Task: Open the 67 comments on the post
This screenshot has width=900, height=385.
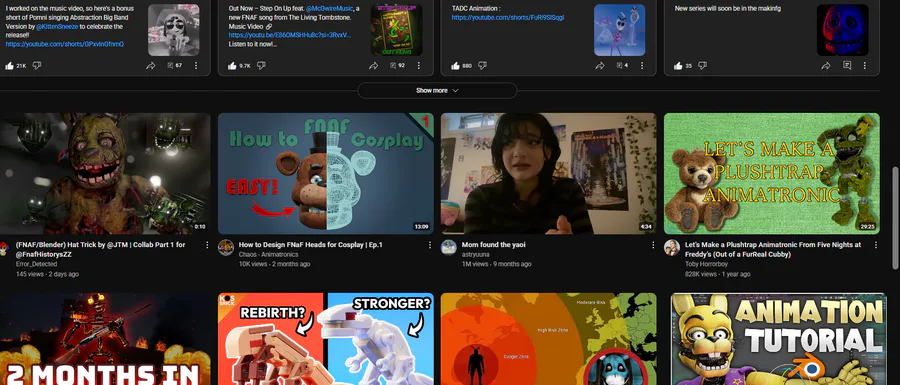Action: click(174, 66)
